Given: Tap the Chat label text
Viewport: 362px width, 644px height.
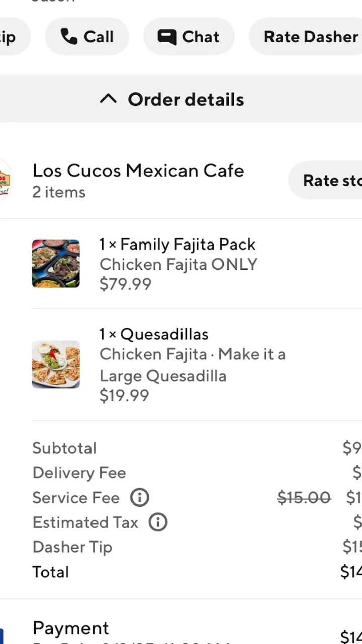Looking at the screenshot, I should point(201,37).
